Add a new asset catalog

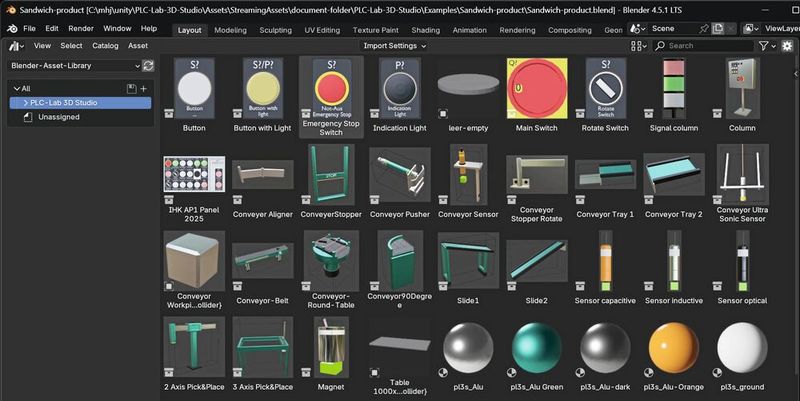[144, 89]
